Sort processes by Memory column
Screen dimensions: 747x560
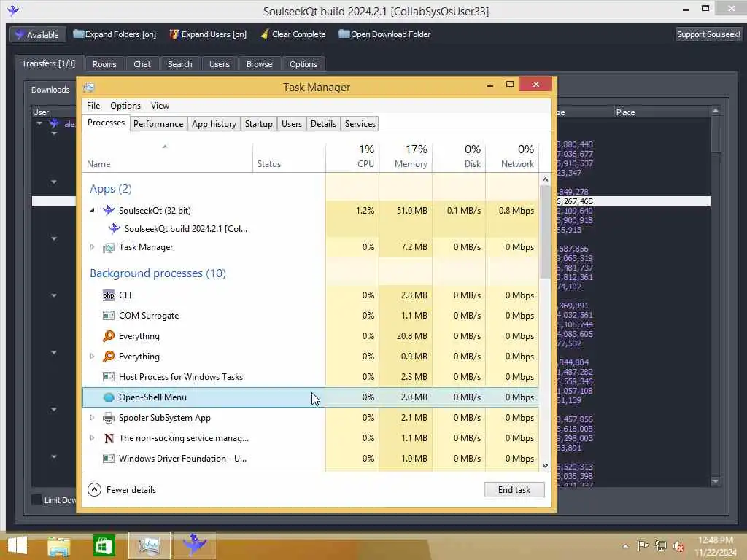pos(406,157)
